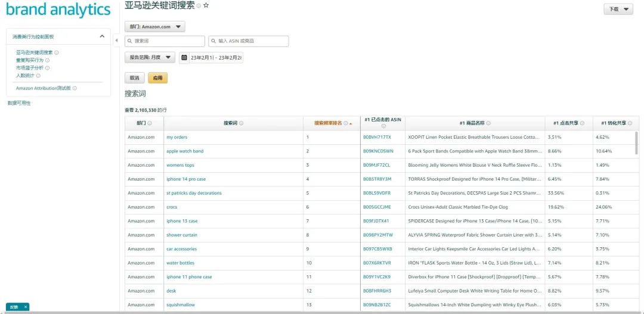Click the favorite star next to page title
Image resolution: width=644 pixels, height=314 pixels.
click(x=206, y=5)
